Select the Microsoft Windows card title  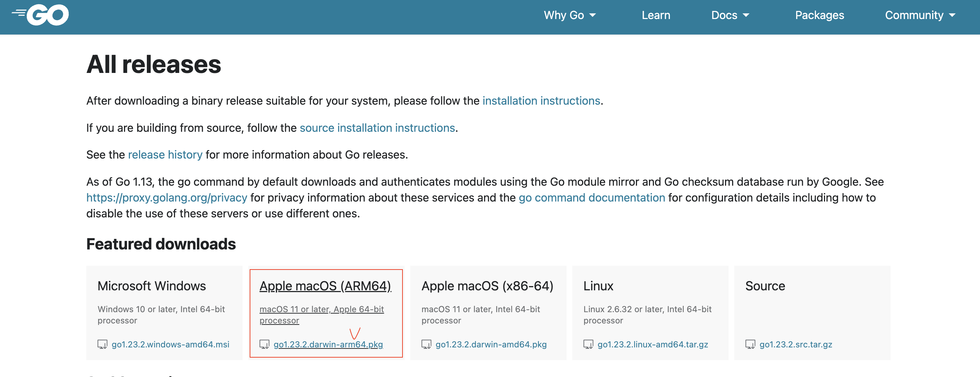[151, 286]
